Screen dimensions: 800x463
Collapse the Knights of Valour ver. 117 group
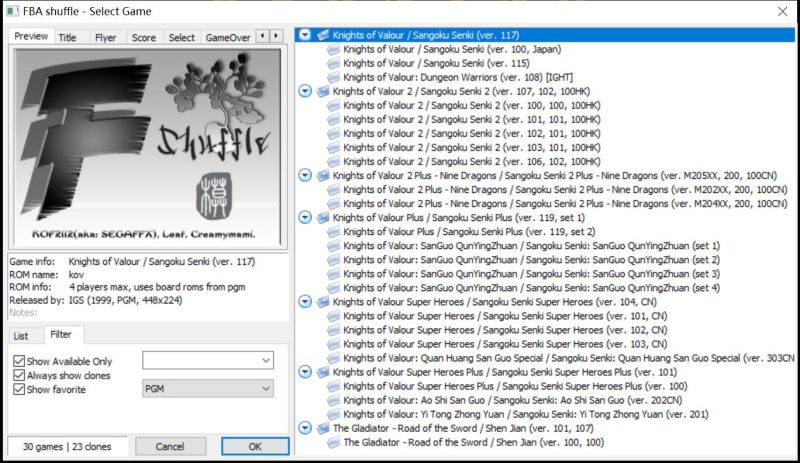click(x=305, y=35)
